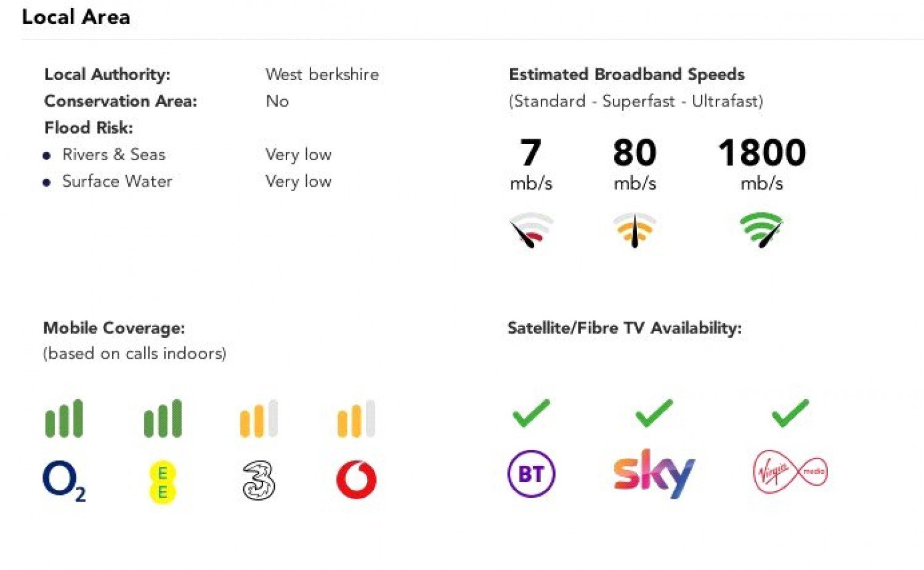Image resolution: width=924 pixels, height=570 pixels.
Task: Click the green ultrafast speed gauge icon
Action: [761, 229]
